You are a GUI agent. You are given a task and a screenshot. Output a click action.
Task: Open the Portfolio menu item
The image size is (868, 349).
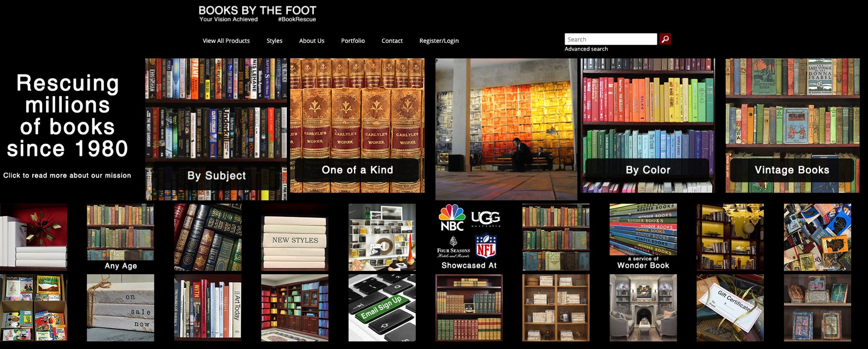(x=353, y=41)
